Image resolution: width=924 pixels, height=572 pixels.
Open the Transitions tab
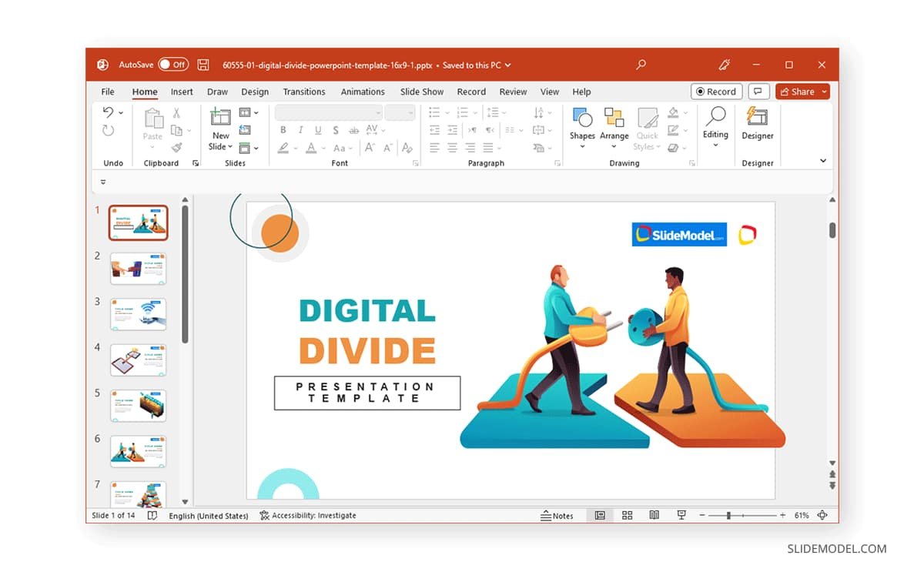tap(303, 92)
